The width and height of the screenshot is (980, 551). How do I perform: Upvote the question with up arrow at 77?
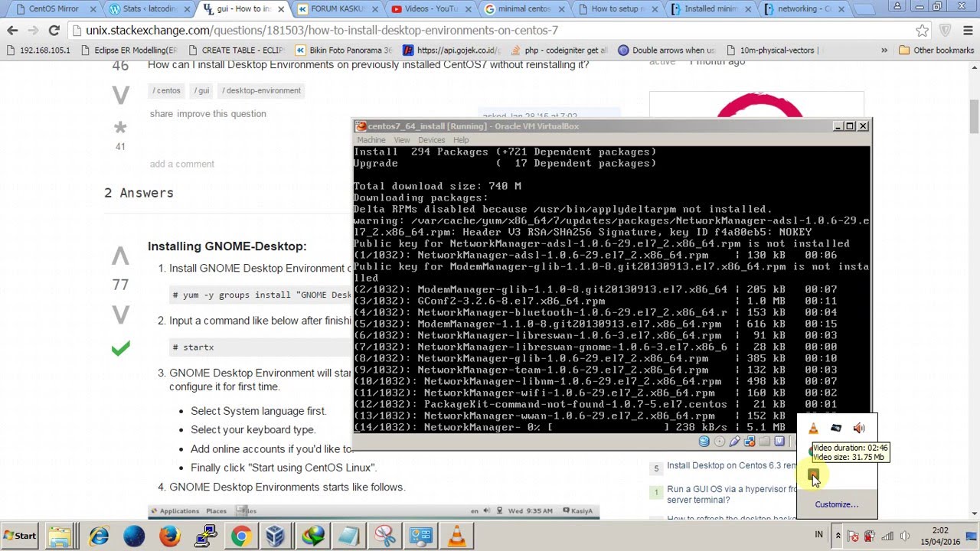[120, 255]
